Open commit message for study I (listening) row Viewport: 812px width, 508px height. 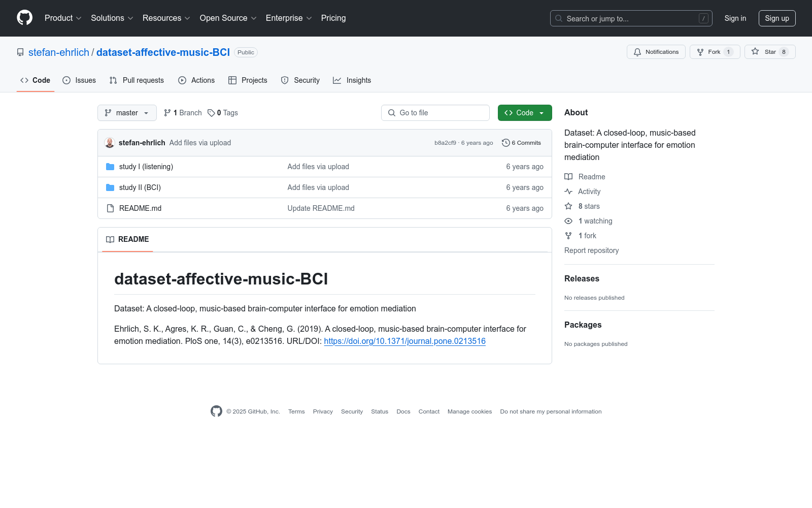318,167
